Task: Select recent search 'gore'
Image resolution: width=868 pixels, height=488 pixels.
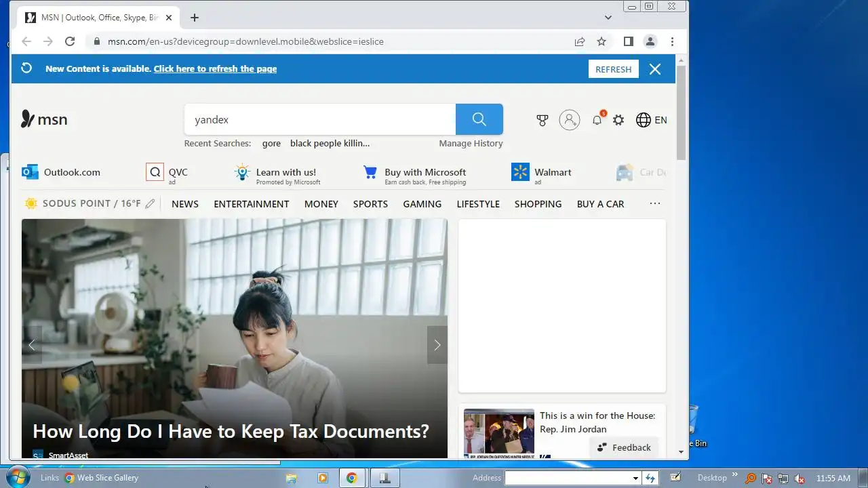Action: (x=271, y=143)
